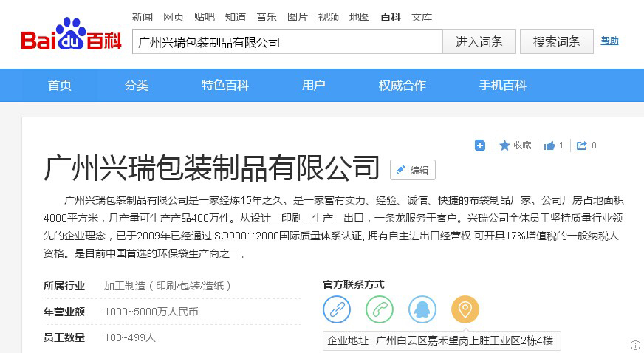Open the 音乐 link
Viewport: 644px width, 353px height.
pos(266,17)
